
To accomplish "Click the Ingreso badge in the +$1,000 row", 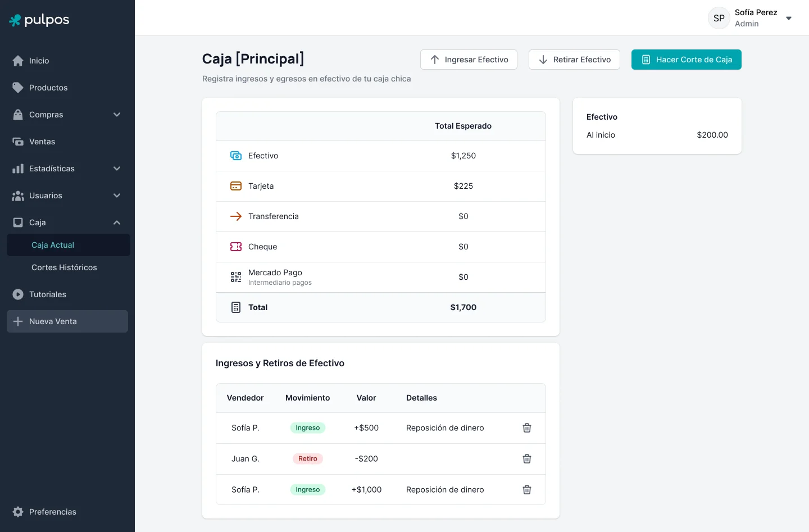I will click(x=308, y=490).
